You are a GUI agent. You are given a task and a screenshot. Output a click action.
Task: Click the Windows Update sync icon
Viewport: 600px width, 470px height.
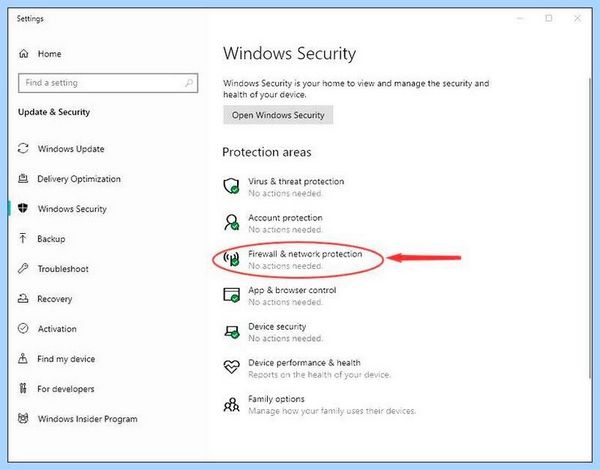pos(23,149)
